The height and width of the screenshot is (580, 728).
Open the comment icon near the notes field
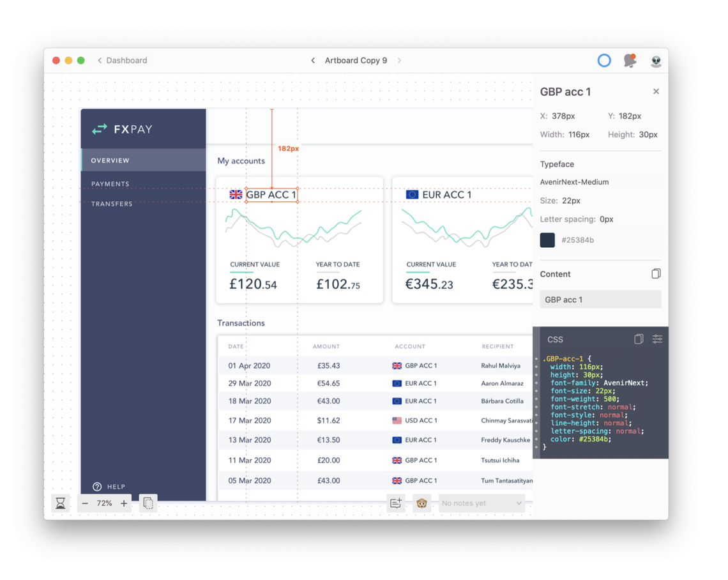click(x=396, y=503)
